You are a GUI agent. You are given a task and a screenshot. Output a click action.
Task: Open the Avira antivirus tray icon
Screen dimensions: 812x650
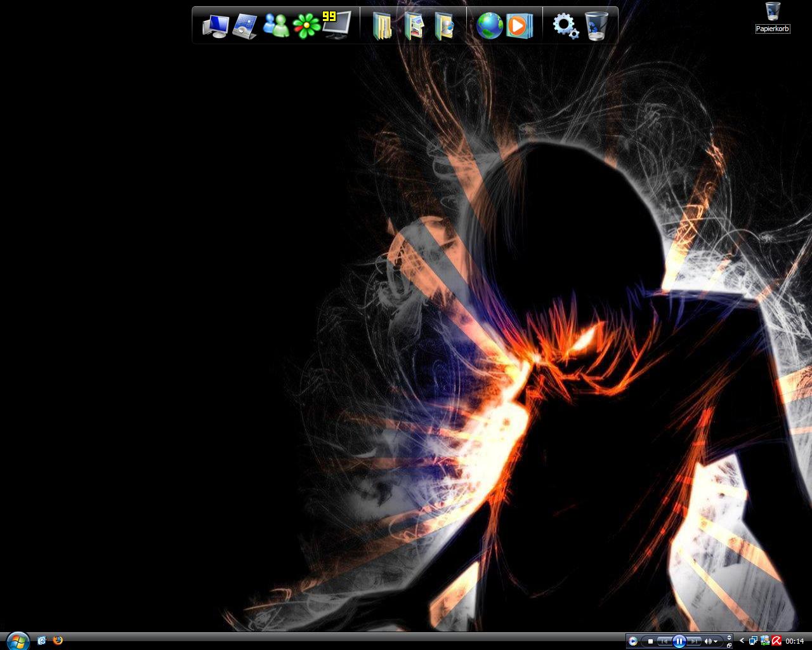point(776,641)
